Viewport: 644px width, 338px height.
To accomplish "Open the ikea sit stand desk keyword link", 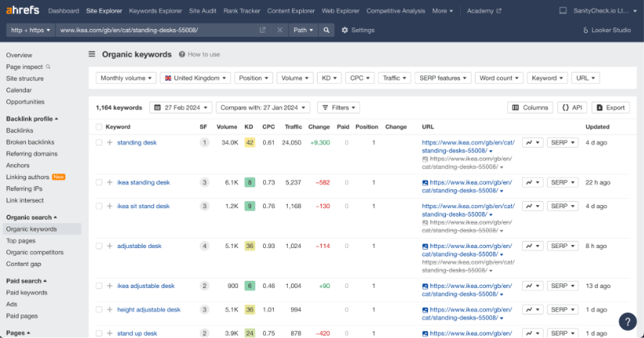I will (143, 206).
